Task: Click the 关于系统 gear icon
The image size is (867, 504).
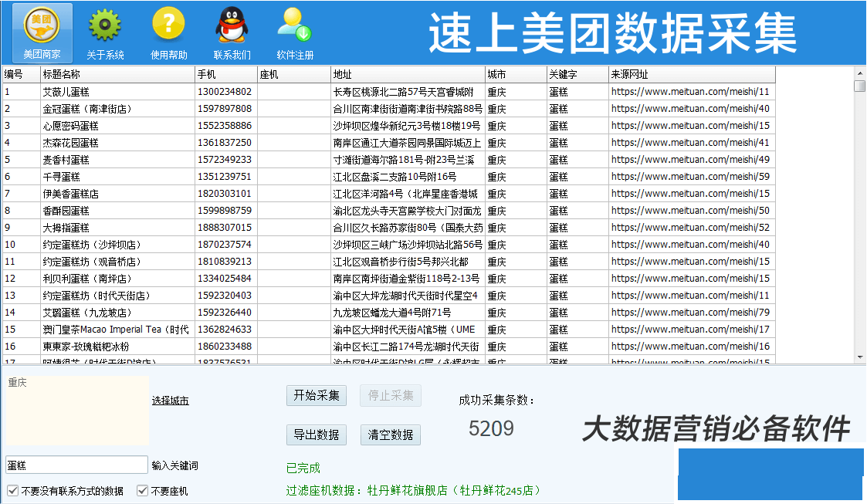Action: click(105, 33)
